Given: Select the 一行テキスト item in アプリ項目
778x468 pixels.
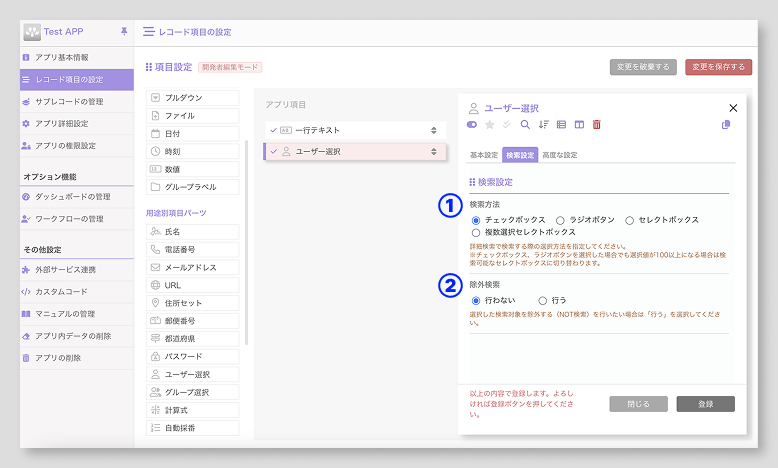Looking at the screenshot, I should [x=355, y=131].
